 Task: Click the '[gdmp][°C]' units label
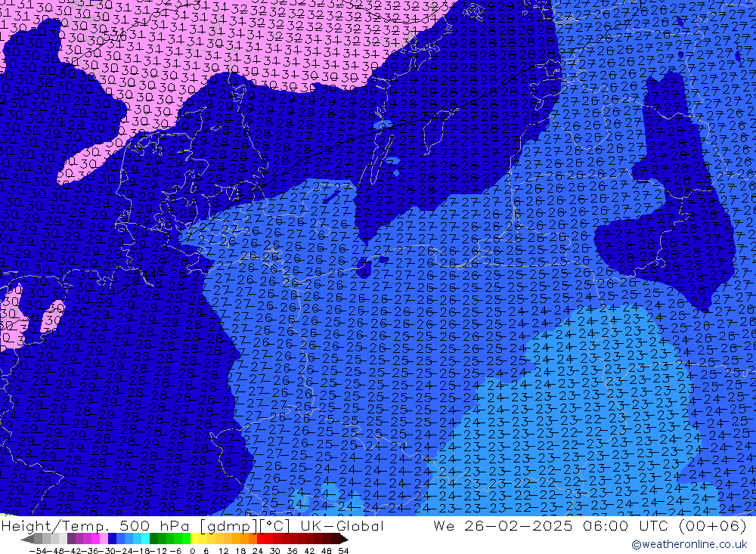tap(244, 525)
